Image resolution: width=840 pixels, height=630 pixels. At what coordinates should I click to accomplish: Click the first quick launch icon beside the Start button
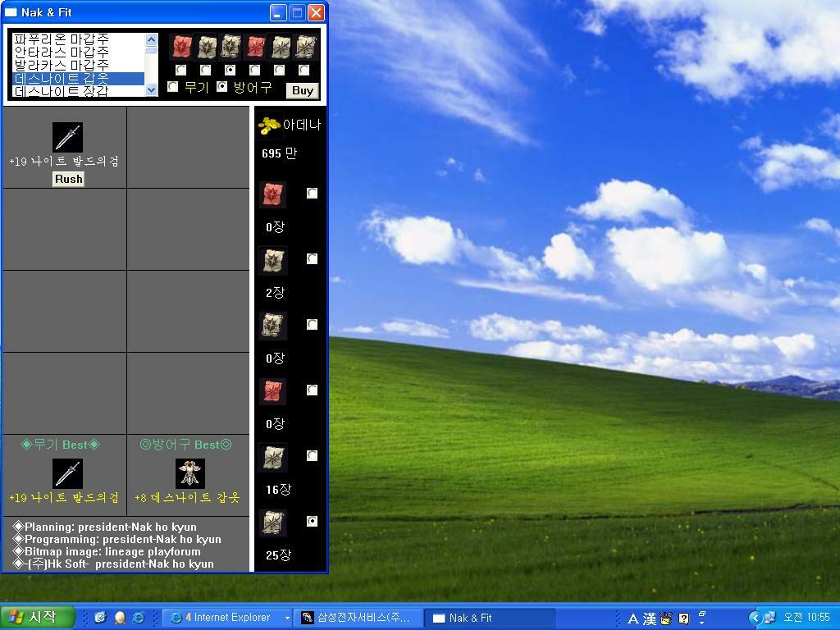pos(100,618)
